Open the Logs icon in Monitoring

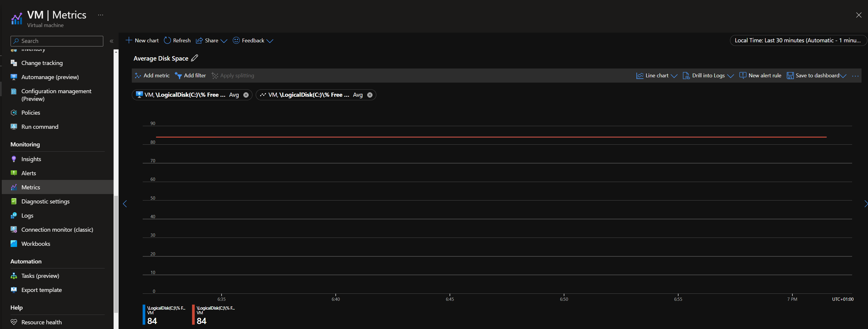[x=14, y=216]
